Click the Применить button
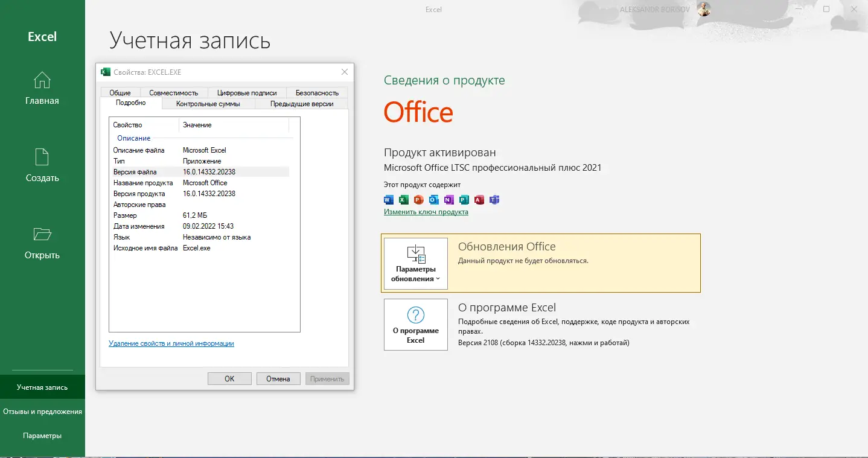This screenshot has height=458, width=868. click(327, 379)
